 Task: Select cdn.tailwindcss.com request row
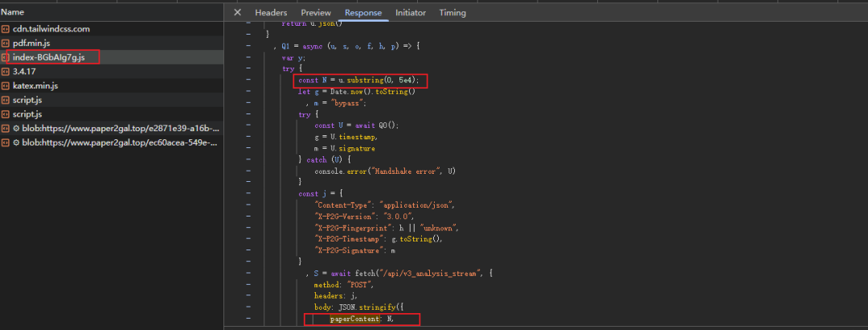coord(112,29)
